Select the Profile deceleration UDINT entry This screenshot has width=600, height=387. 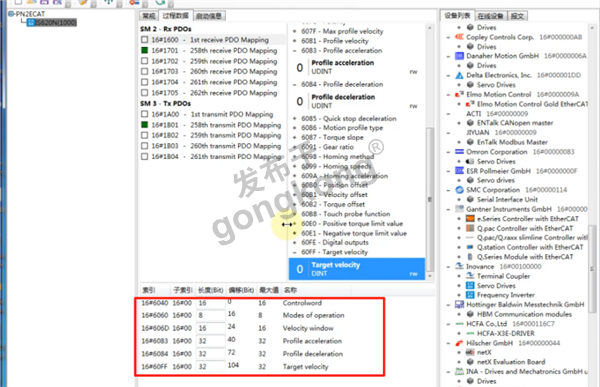pyautogui.click(x=357, y=101)
